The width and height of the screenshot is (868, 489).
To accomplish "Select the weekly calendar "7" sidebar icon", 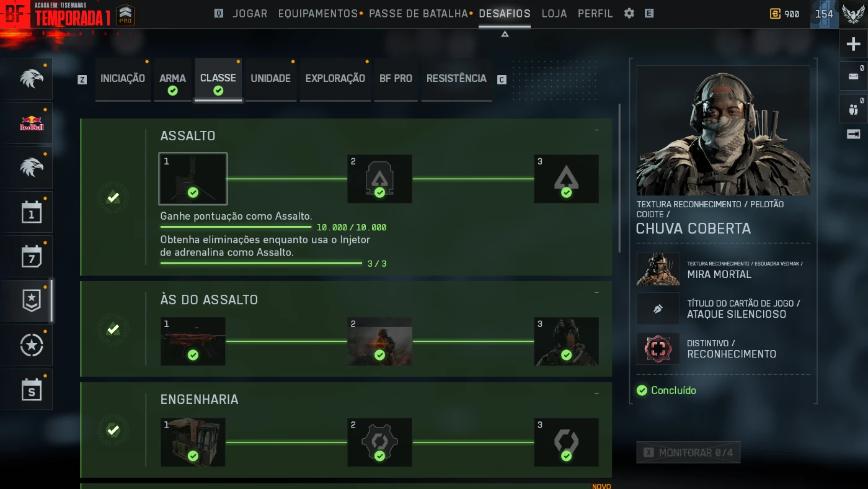I will pos(31,256).
